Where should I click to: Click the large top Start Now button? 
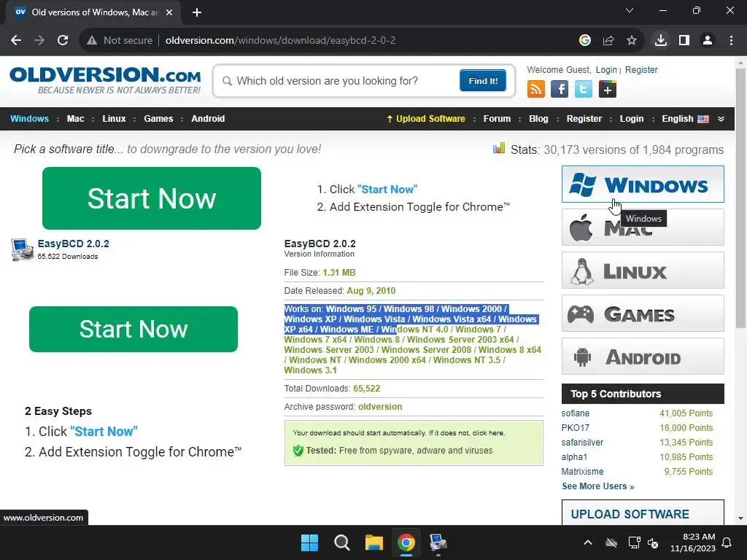coord(152,198)
